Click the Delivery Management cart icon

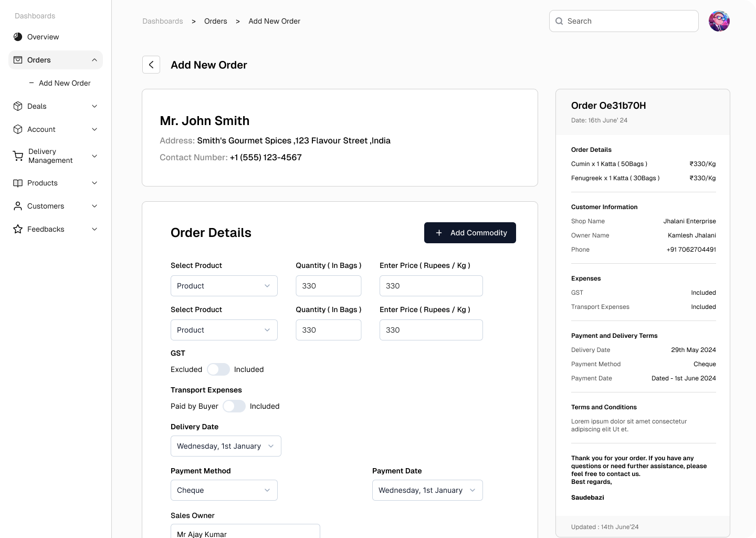pos(18,156)
